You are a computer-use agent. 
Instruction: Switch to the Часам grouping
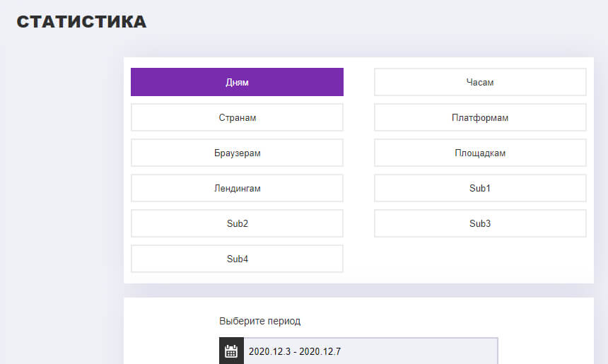480,82
